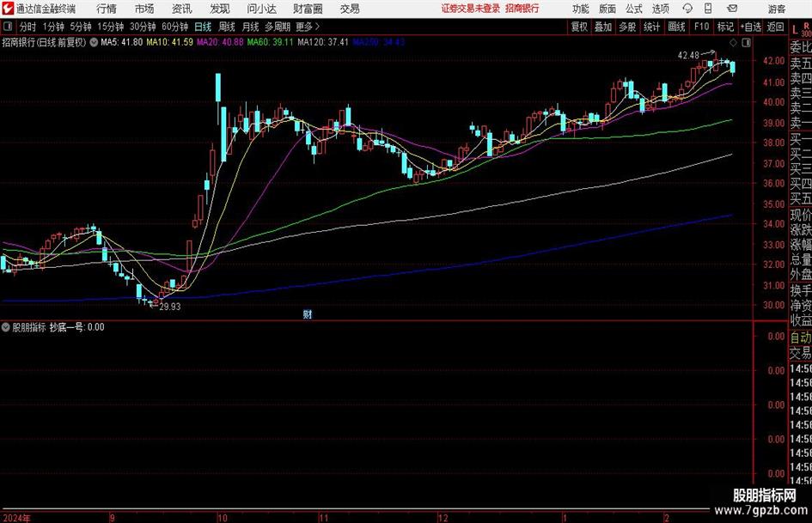Click the 42.48 high price label

(x=688, y=56)
